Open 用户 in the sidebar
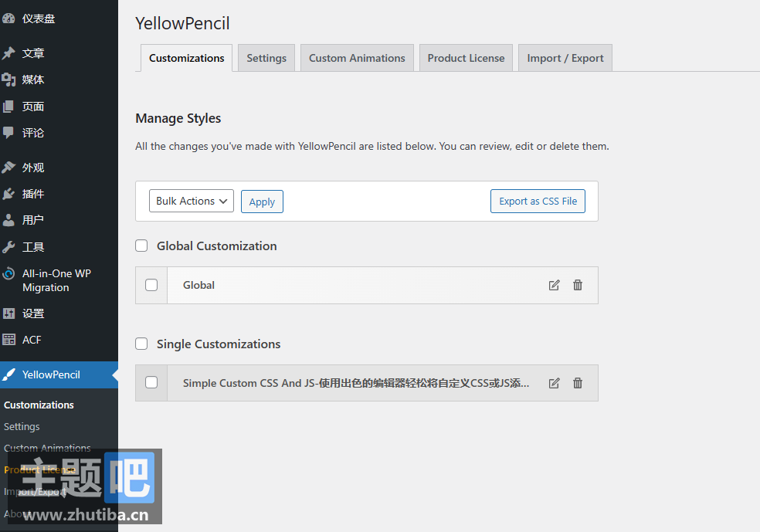 point(33,220)
